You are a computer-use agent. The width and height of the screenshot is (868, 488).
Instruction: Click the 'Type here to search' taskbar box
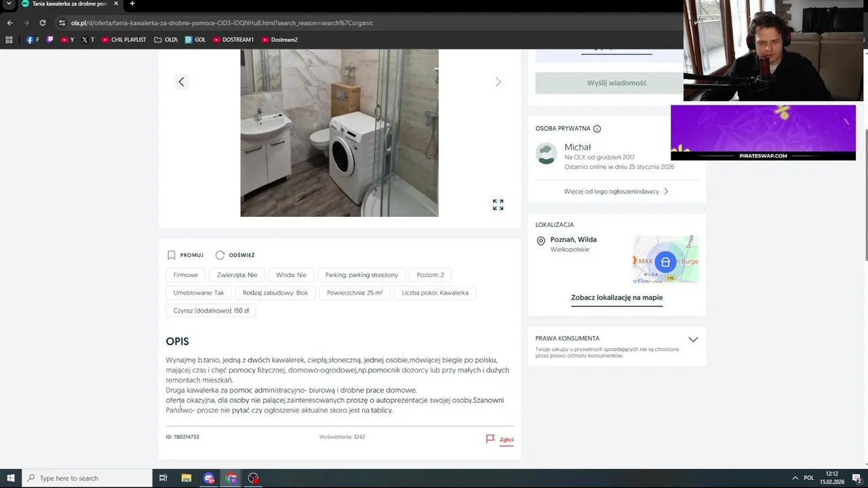click(x=87, y=478)
